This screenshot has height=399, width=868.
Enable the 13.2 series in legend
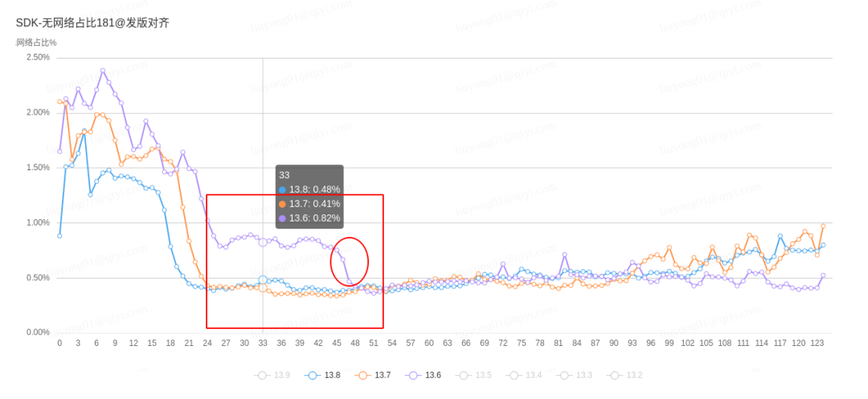click(624, 375)
